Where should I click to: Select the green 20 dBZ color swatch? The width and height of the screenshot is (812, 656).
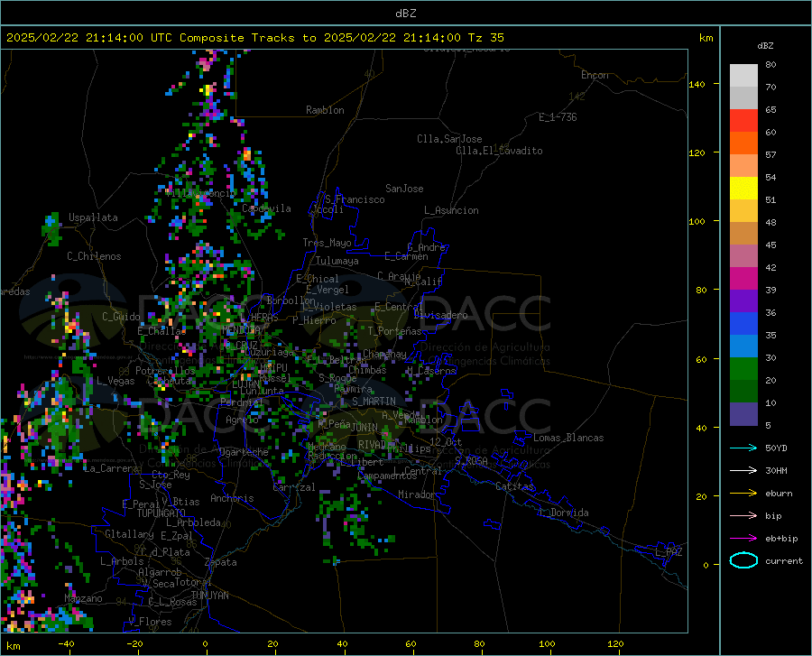click(x=743, y=369)
